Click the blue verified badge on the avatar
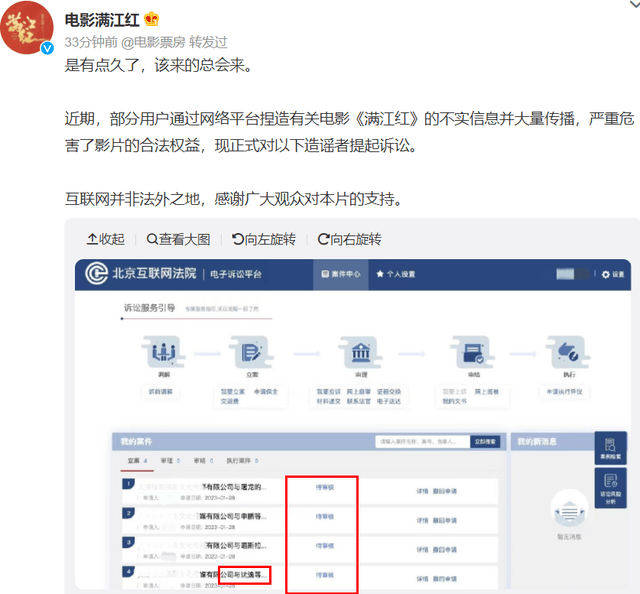 (47, 48)
